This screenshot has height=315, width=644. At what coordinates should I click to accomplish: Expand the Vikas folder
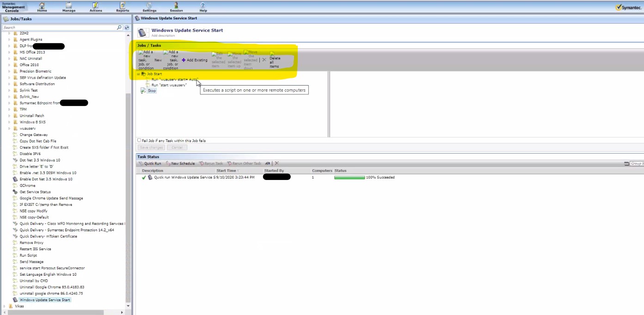click(x=5, y=306)
